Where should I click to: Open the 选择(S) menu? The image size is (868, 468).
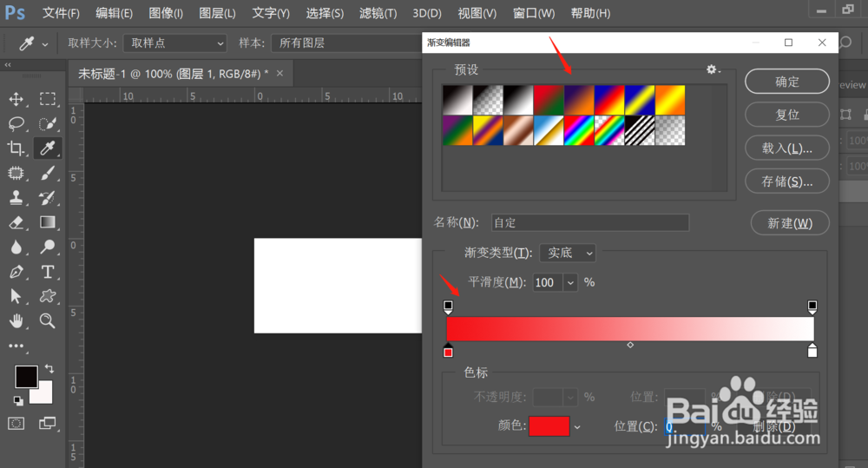tap(325, 13)
